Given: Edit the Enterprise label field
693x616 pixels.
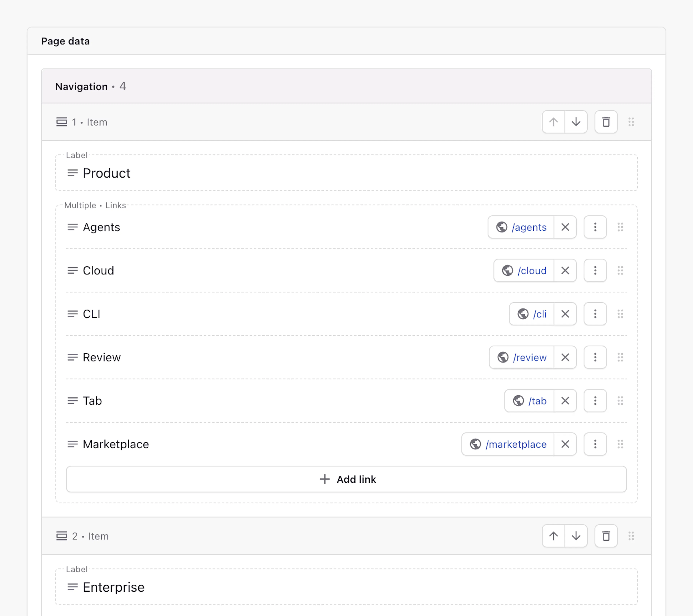Looking at the screenshot, I should coord(346,587).
